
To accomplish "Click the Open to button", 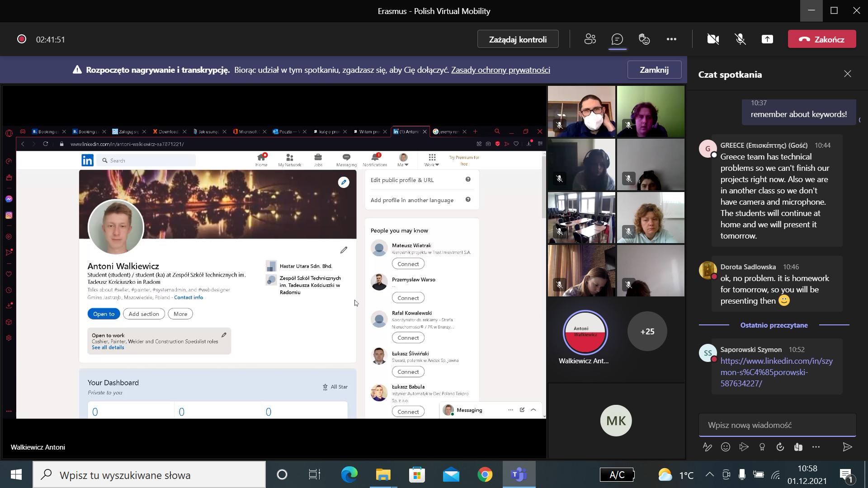I will (104, 314).
